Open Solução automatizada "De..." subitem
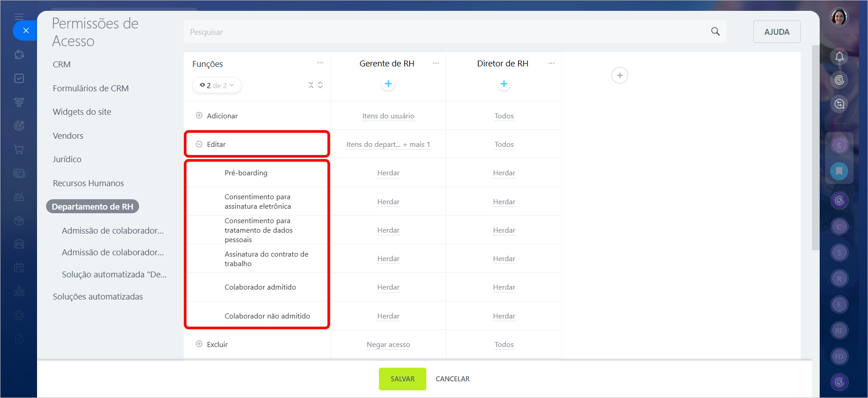This screenshot has width=868, height=398. (x=114, y=275)
